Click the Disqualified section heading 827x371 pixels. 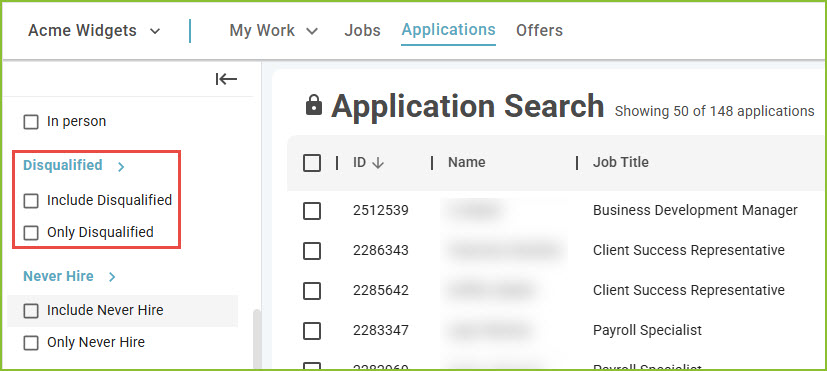coord(63,166)
